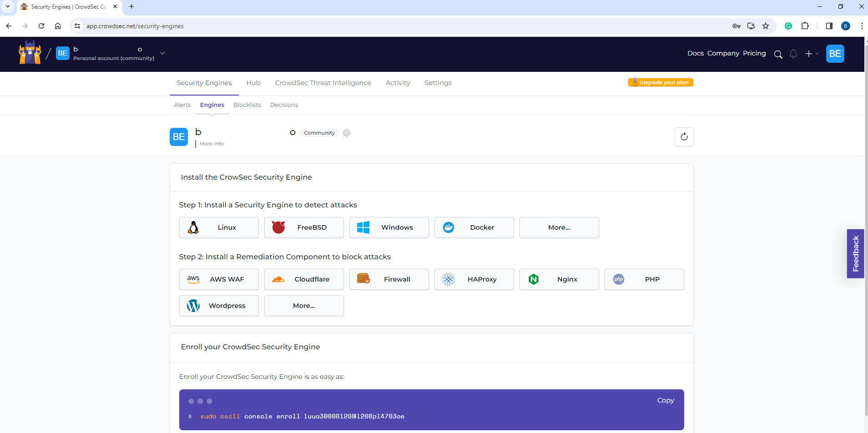Click the refresh engines button

683,137
